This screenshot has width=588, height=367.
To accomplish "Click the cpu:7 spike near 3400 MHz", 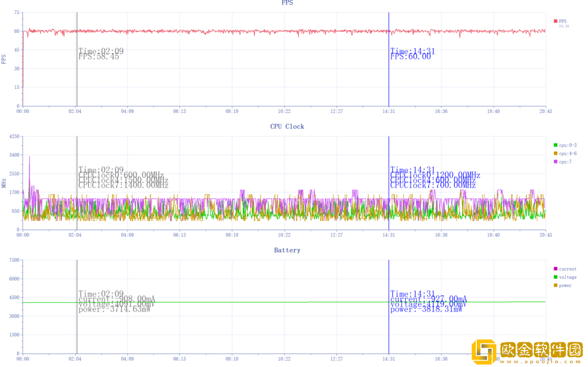I will coord(29,158).
